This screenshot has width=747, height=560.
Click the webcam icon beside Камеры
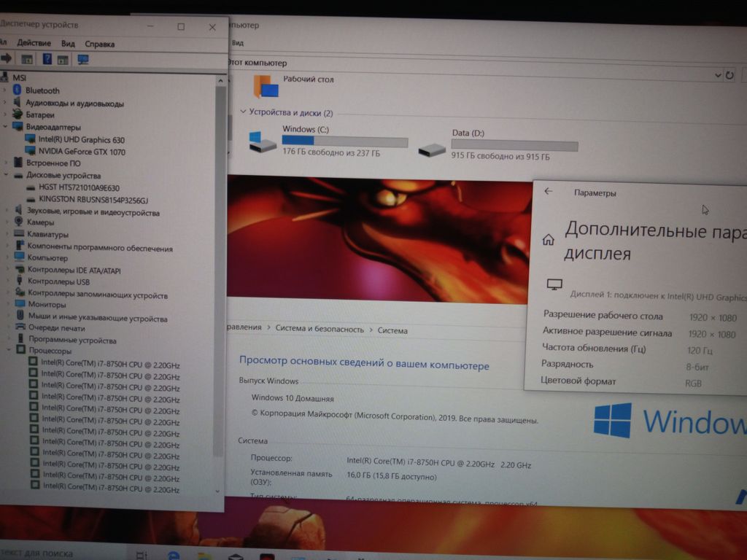18,222
